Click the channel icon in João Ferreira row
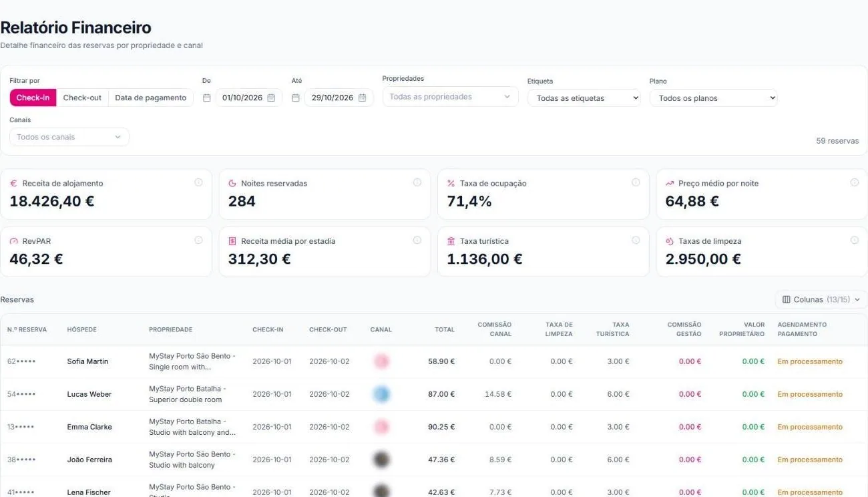Image resolution: width=868 pixels, height=497 pixels. coord(381,460)
